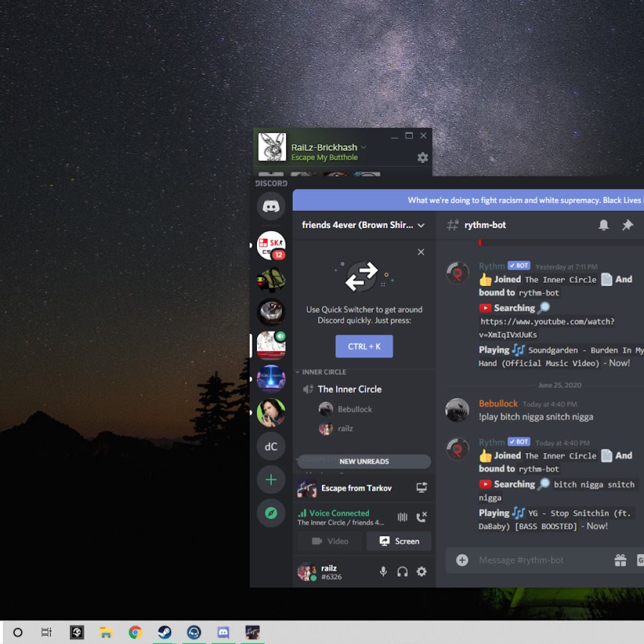Click "Escape My Butthole" Steam status text
This screenshot has width=644, height=644.
(x=324, y=157)
